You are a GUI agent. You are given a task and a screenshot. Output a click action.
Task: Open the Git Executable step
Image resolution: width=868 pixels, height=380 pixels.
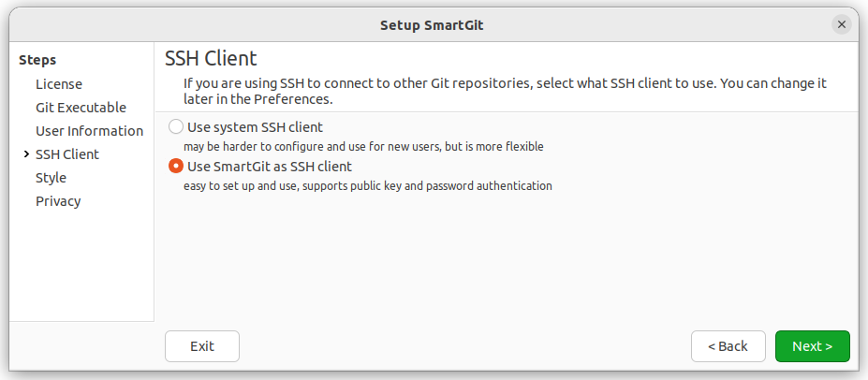coord(81,108)
